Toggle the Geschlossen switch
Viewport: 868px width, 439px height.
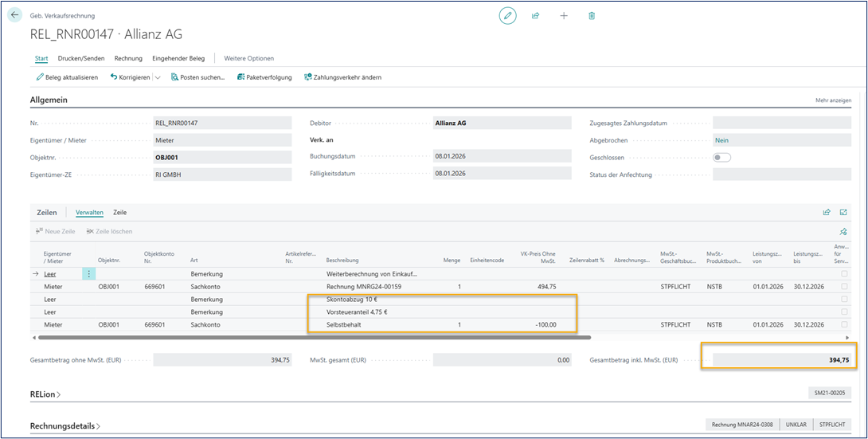(x=722, y=158)
